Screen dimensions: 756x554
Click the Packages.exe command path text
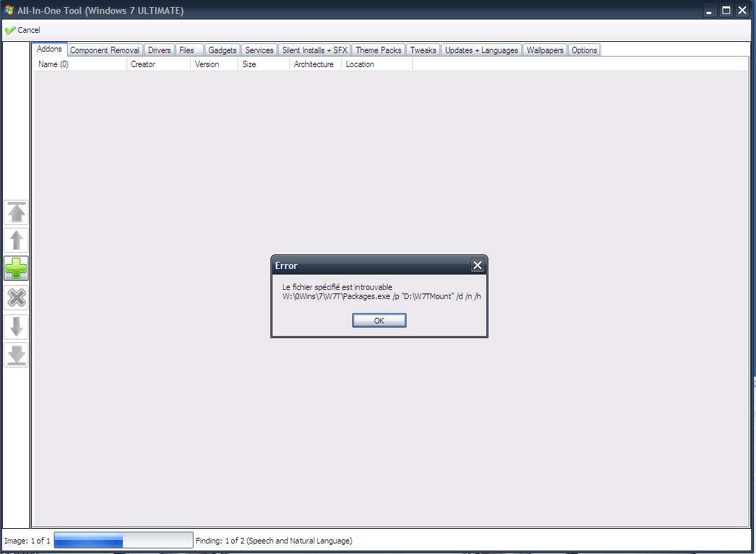[x=381, y=296]
